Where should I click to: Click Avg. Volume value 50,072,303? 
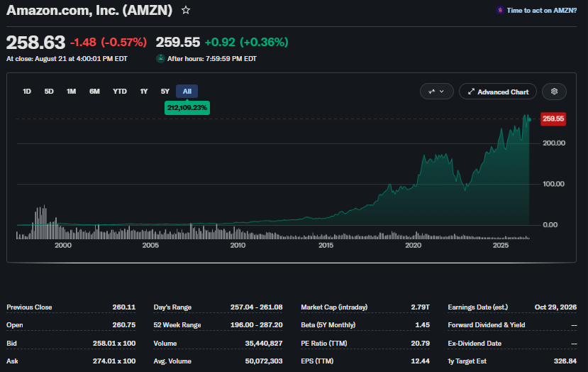click(x=264, y=361)
